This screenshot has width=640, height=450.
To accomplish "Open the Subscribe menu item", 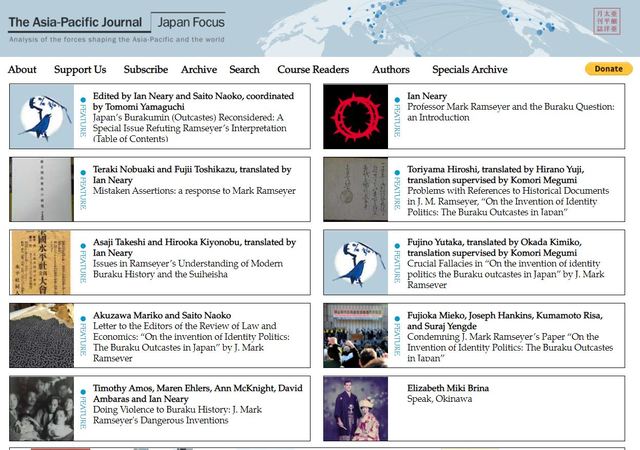I will pyautogui.click(x=146, y=69).
